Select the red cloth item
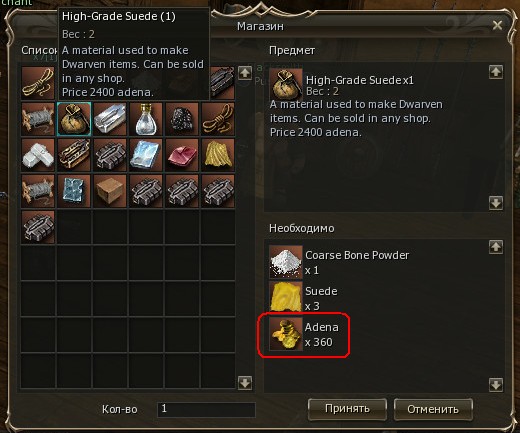 pos(182,155)
